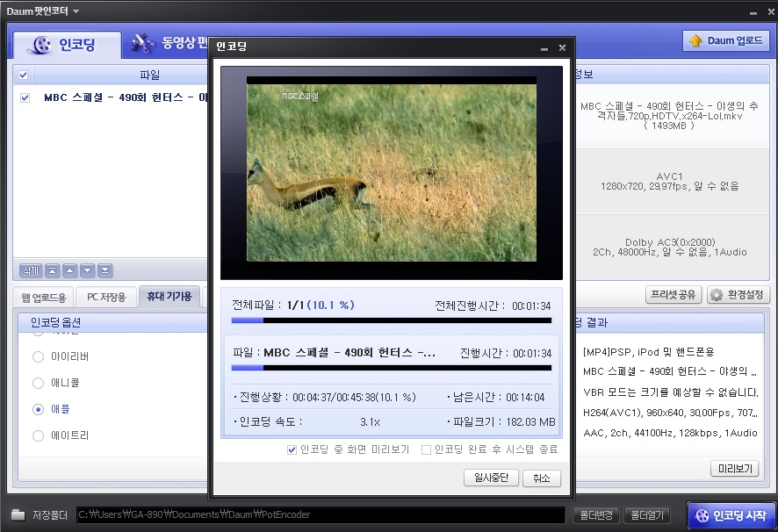Viewport: 778px width, 532px height.
Task: Select the 애니콜 radio option
Action: click(x=39, y=383)
